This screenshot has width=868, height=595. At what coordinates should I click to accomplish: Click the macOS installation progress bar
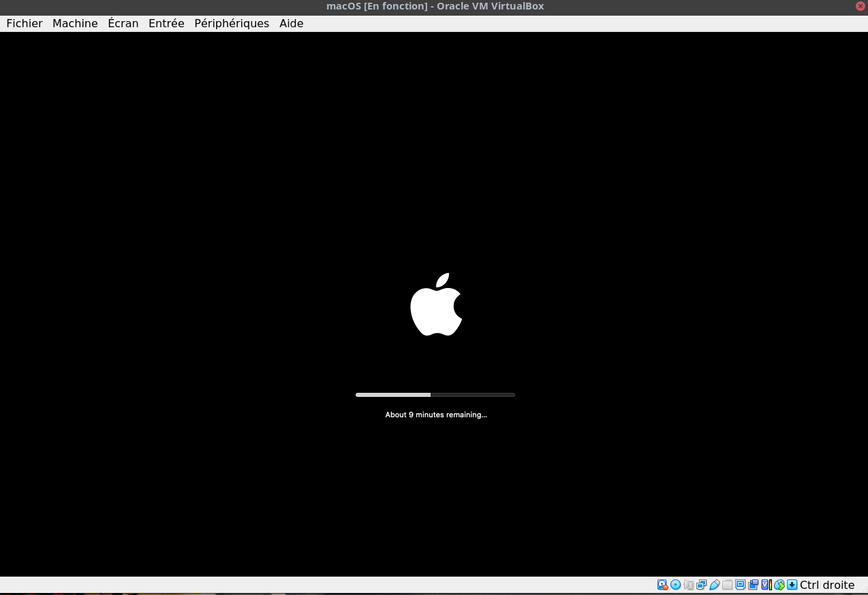tap(435, 395)
